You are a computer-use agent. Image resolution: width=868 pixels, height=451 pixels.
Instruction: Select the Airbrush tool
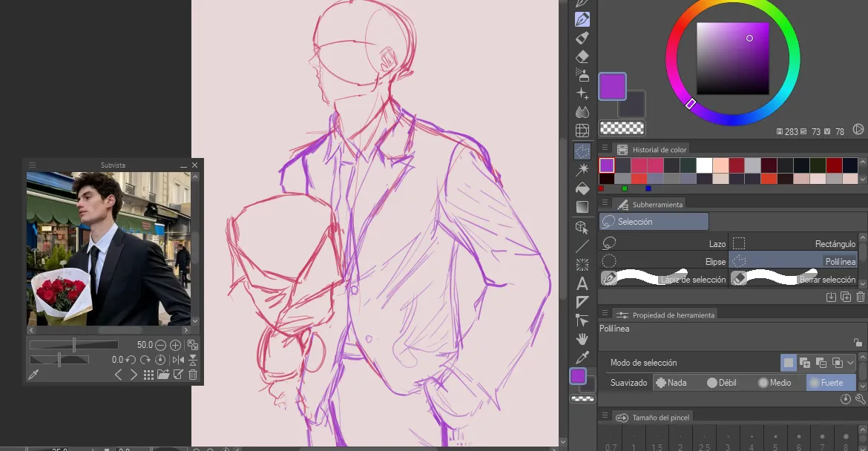coord(582,75)
